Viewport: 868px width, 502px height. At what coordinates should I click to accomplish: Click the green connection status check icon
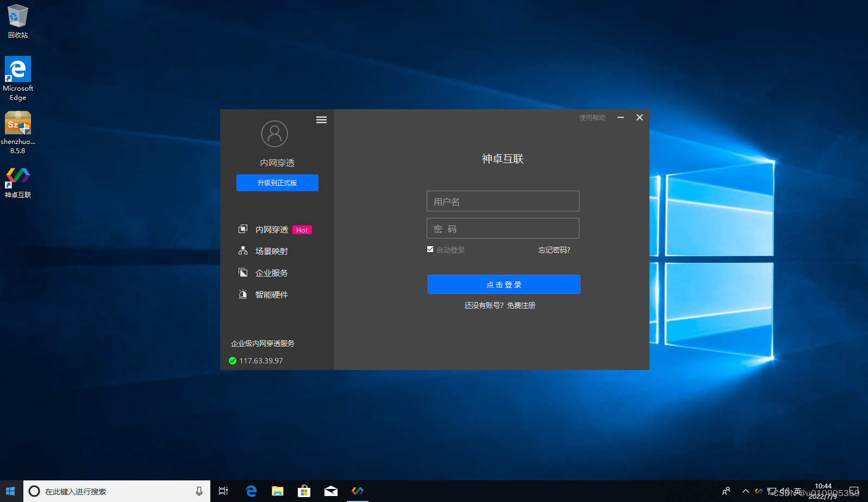(x=233, y=361)
